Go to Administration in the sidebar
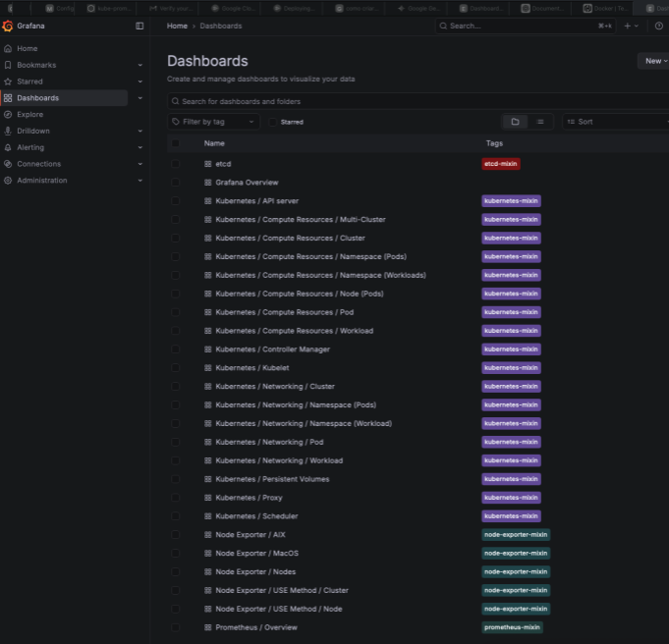The height and width of the screenshot is (644, 669). [x=42, y=181]
